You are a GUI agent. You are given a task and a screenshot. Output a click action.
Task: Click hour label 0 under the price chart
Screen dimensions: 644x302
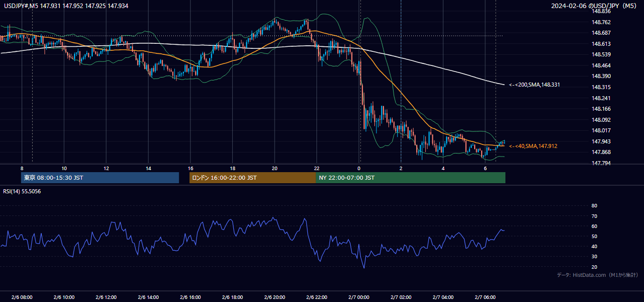[x=359, y=168]
